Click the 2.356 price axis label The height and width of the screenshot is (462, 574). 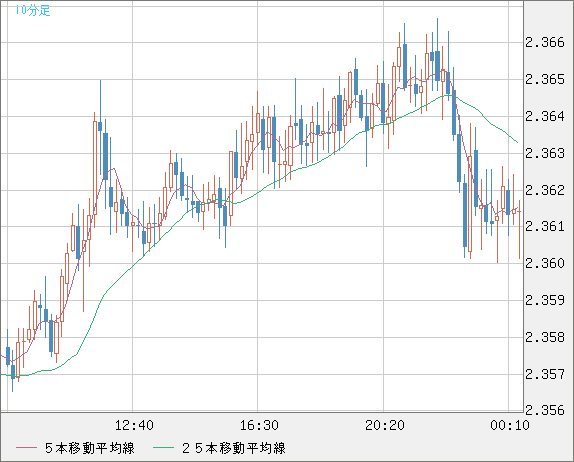545,410
